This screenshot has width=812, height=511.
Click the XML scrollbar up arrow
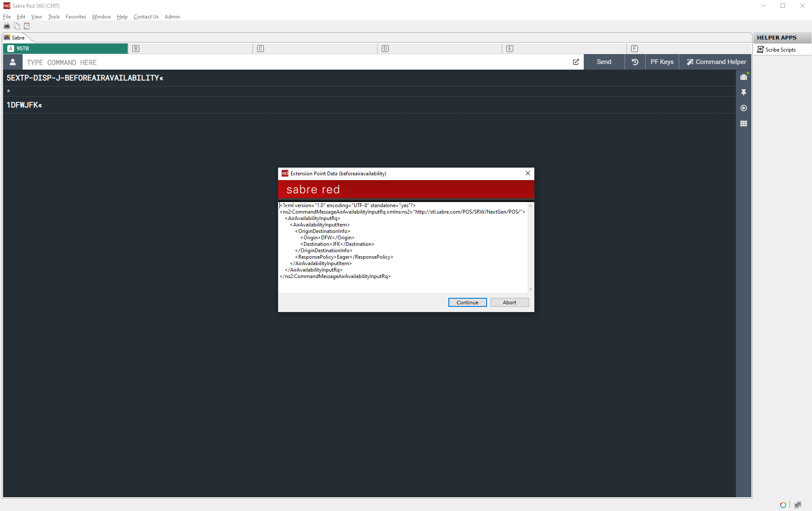(x=530, y=206)
